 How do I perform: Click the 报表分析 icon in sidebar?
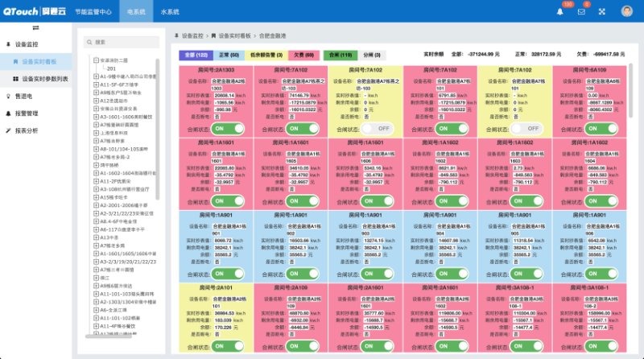7,130
